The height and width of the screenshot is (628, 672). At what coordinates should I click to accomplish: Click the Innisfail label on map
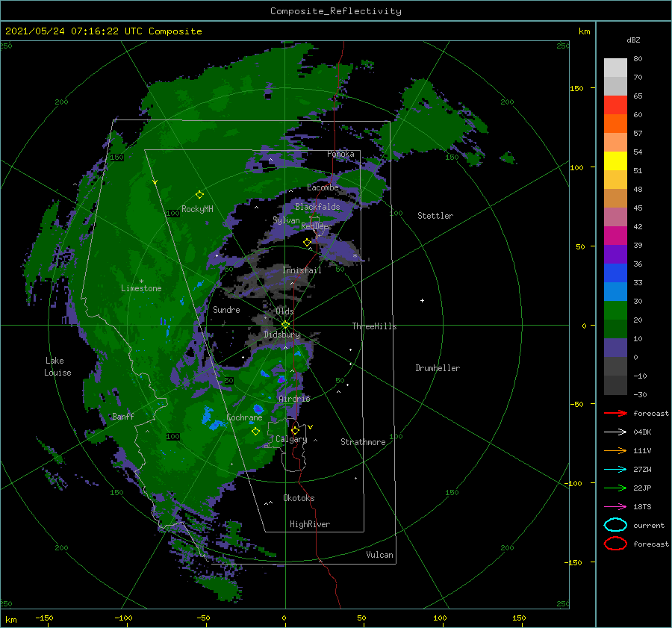[x=302, y=270]
